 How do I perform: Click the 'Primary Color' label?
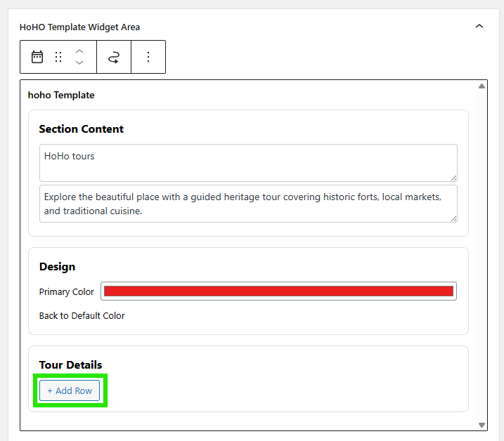pyautogui.click(x=67, y=291)
